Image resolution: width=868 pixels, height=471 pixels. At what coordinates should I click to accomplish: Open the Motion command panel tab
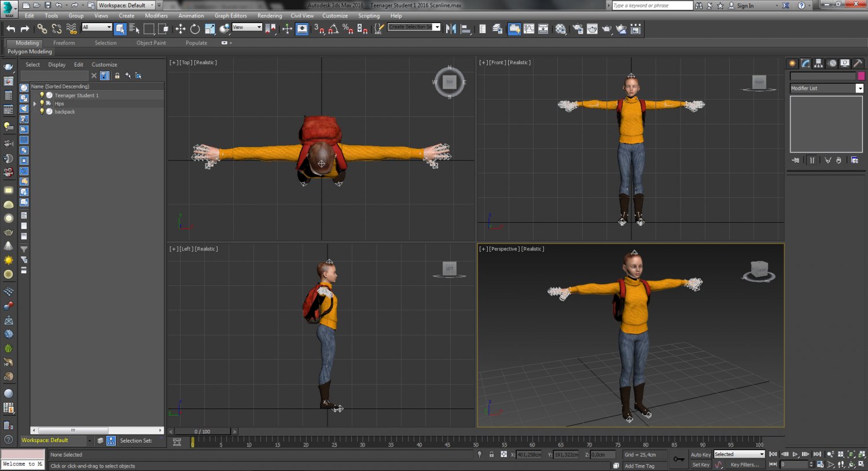click(832, 63)
